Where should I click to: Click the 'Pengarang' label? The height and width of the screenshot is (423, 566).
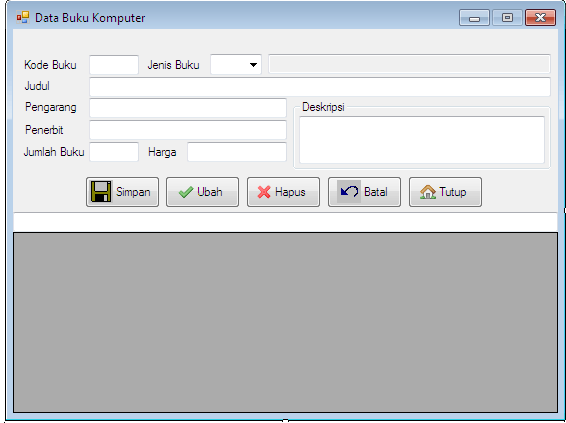coord(51,108)
